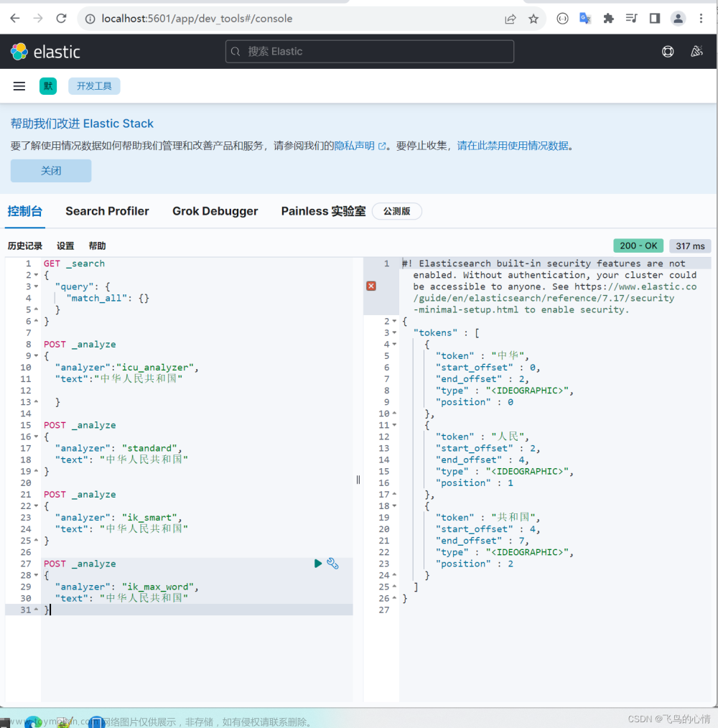Click the browser back arrow

point(15,19)
